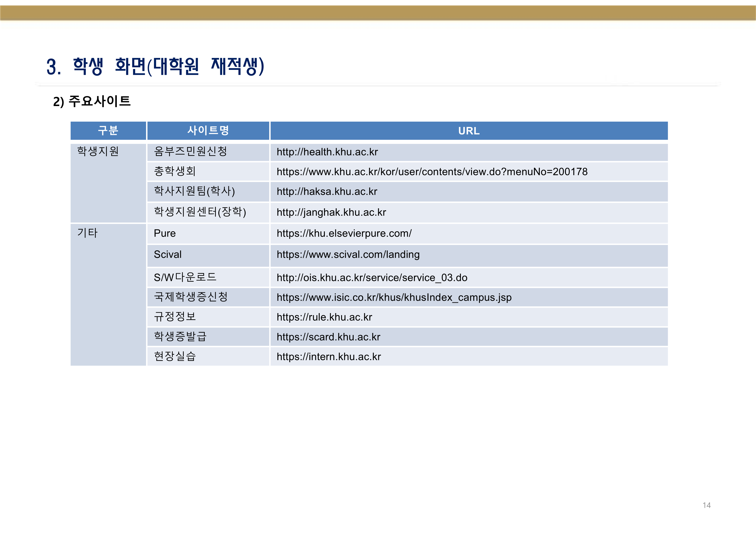This screenshot has width=756, height=535.
Task: Click the 학생지원센터(장학) cell
Action: coord(208,212)
